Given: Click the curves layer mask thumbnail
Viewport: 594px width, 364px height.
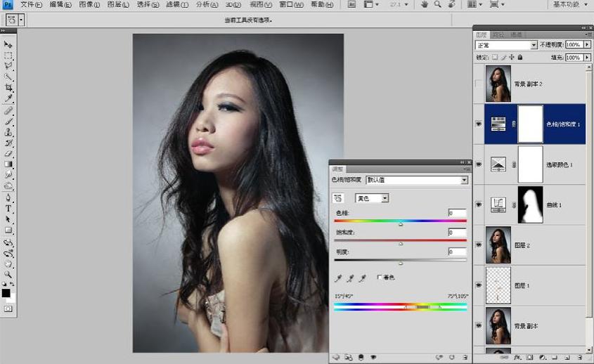Looking at the screenshot, I should click(x=530, y=205).
